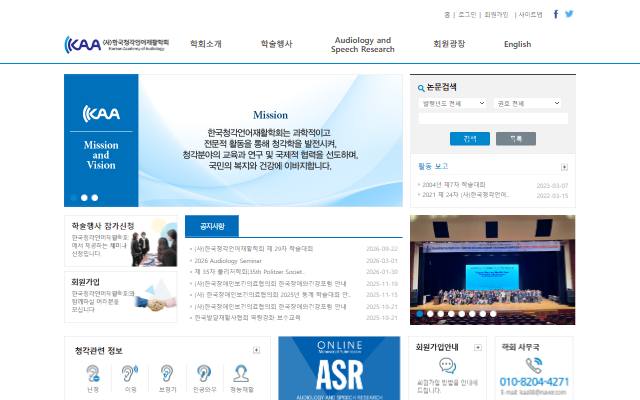Open the Twitter bird icon link
This screenshot has height=400, width=640.
(569, 14)
